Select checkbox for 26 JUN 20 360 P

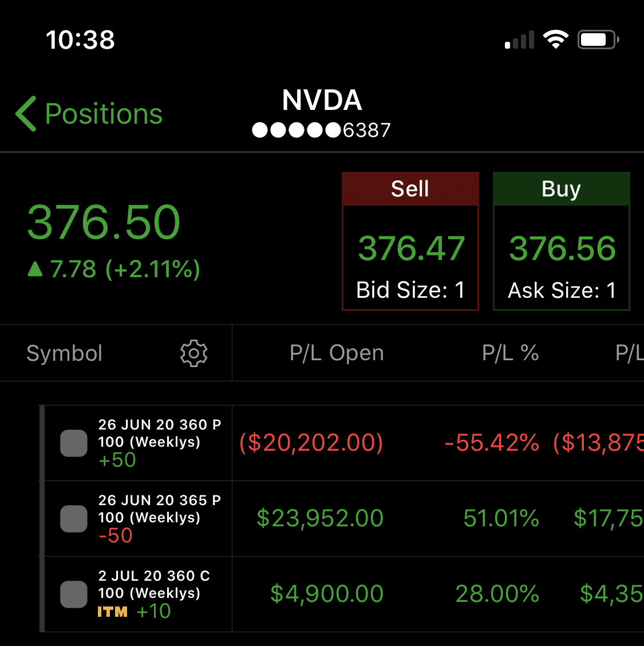[x=74, y=443]
